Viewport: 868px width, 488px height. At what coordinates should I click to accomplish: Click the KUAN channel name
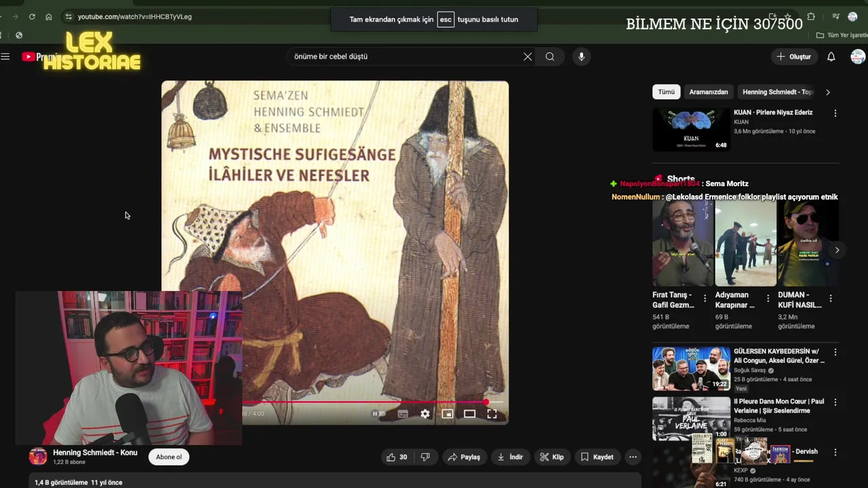tap(741, 122)
